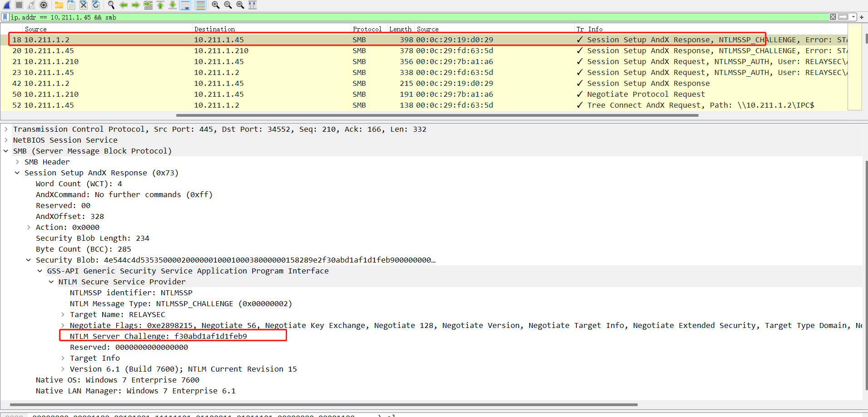Open a capture file with the folder icon
Image resolution: width=868 pixels, height=417 pixels.
click(x=59, y=5)
